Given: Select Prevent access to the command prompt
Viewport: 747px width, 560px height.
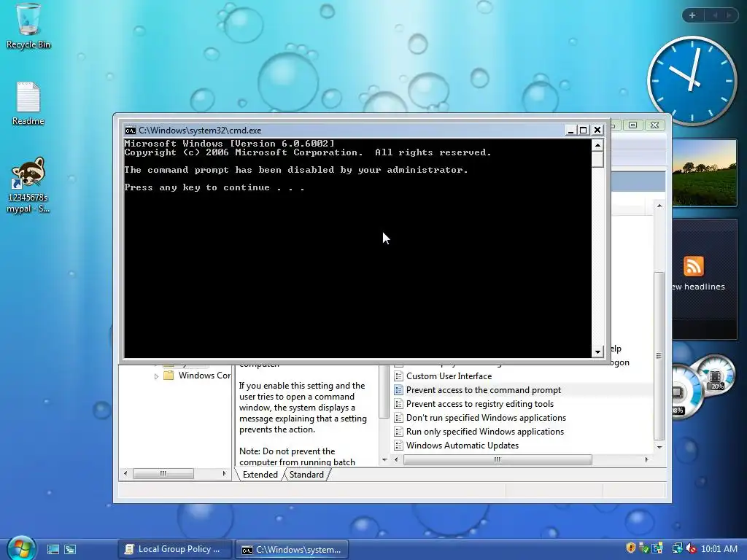Looking at the screenshot, I should [x=484, y=390].
